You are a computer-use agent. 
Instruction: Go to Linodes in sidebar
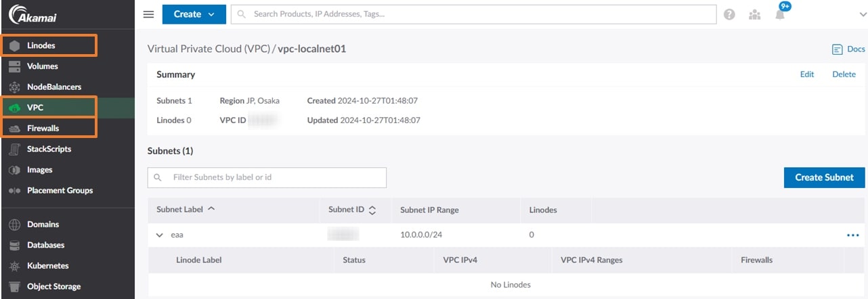tap(41, 45)
